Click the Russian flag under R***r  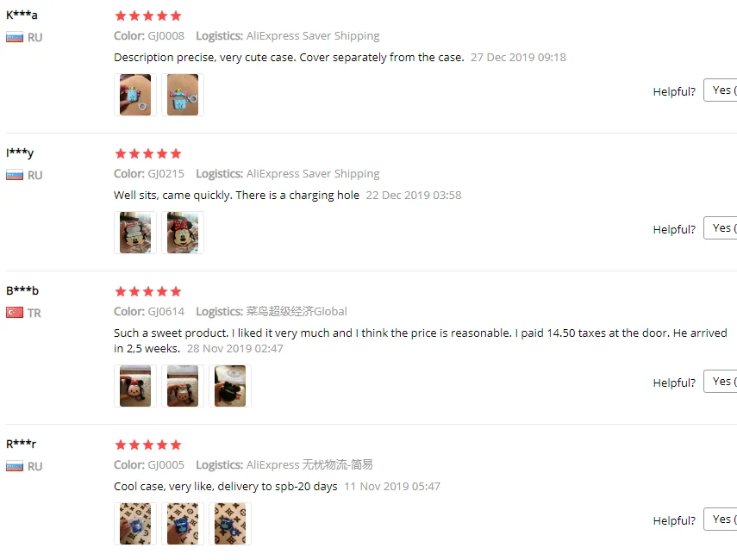click(x=15, y=466)
